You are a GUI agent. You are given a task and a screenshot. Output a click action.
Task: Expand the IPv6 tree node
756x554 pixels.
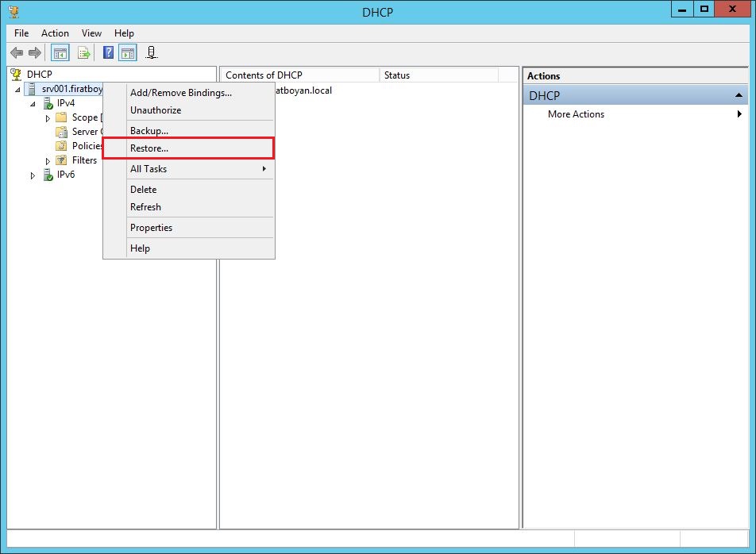pos(33,175)
